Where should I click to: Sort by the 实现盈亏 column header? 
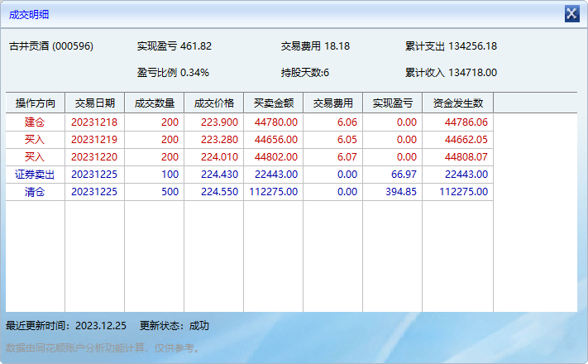[392, 103]
